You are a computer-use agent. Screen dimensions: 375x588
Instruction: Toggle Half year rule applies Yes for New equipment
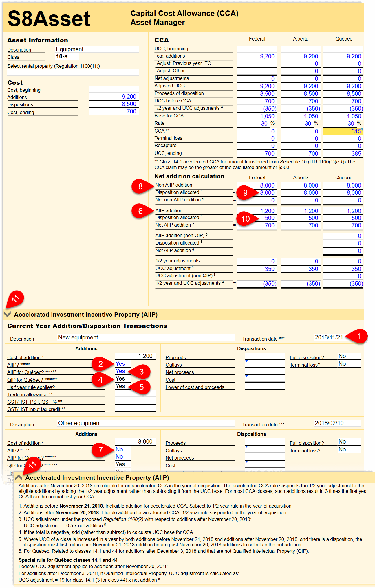coord(123,386)
